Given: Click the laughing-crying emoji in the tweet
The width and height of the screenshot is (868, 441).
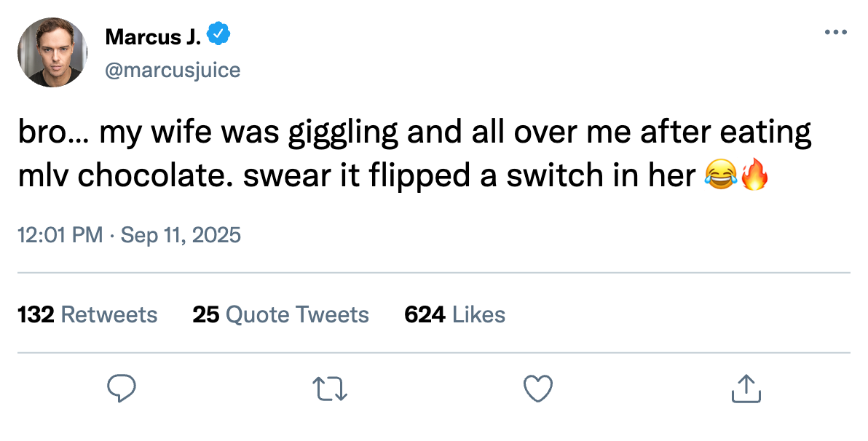Looking at the screenshot, I should [719, 177].
